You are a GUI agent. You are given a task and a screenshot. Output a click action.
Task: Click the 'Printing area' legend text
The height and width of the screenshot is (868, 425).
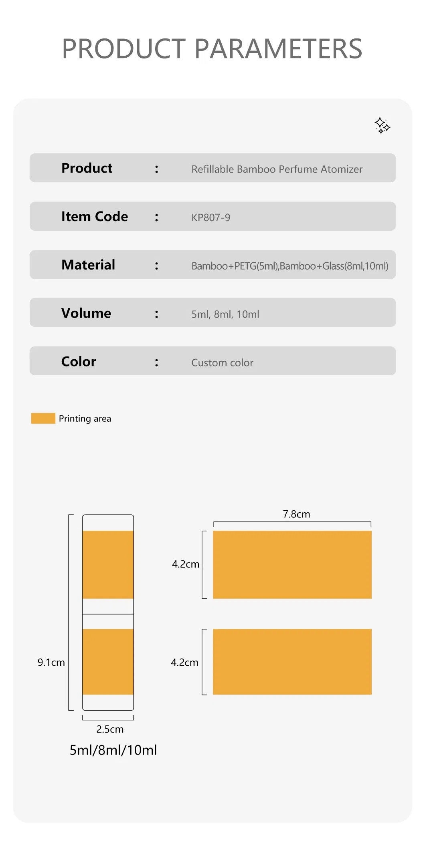point(85,419)
